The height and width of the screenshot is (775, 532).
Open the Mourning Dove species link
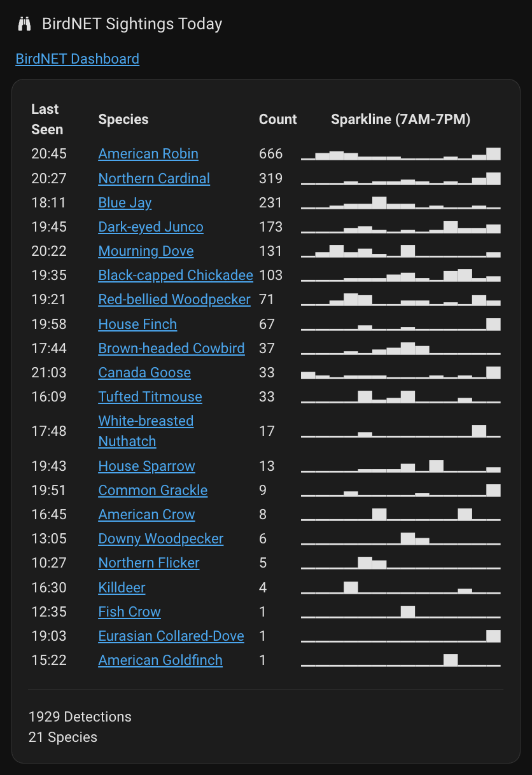(x=146, y=251)
